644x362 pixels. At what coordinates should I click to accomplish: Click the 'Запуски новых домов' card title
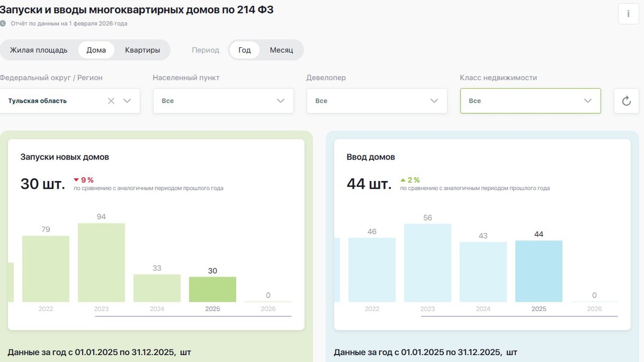coord(64,157)
